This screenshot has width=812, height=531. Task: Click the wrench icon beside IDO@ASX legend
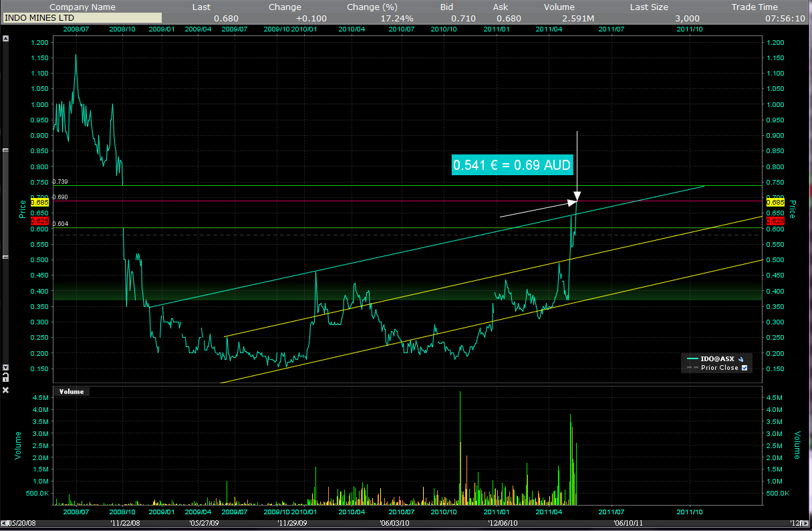pos(741,359)
